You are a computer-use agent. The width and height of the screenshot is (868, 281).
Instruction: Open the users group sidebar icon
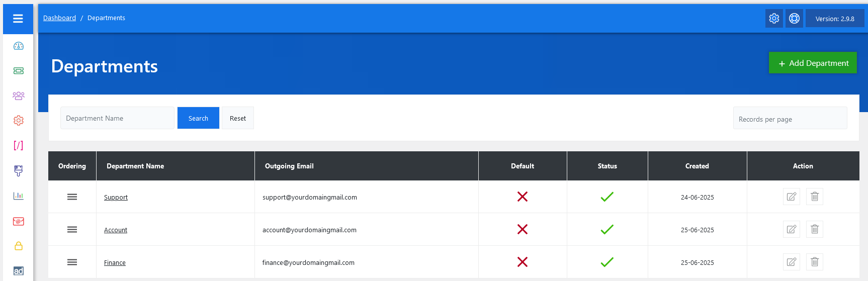pyautogui.click(x=19, y=96)
